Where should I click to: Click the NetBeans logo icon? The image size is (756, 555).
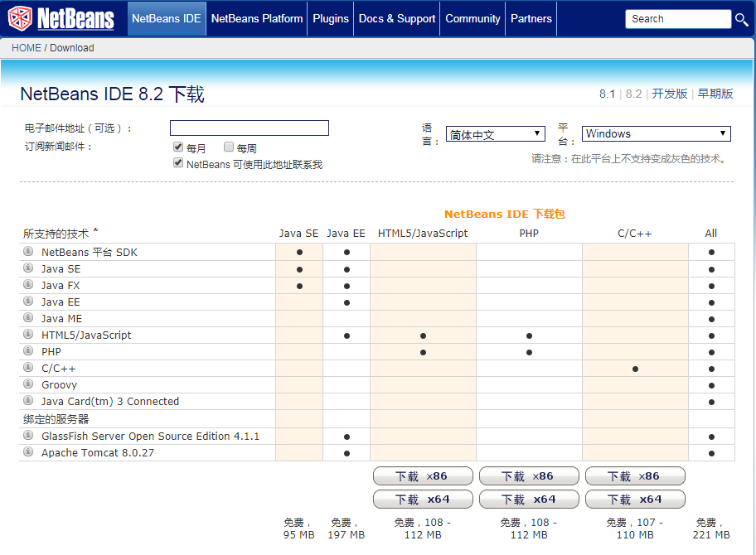point(20,17)
